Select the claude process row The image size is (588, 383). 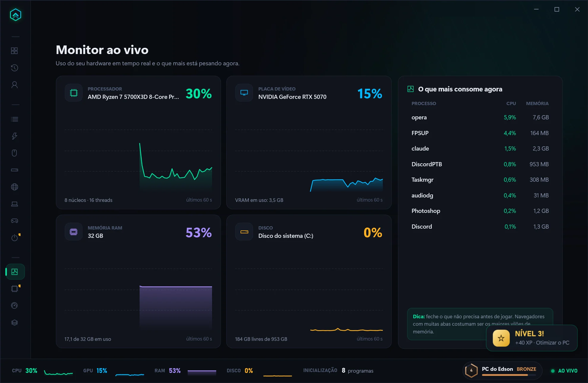coord(480,148)
